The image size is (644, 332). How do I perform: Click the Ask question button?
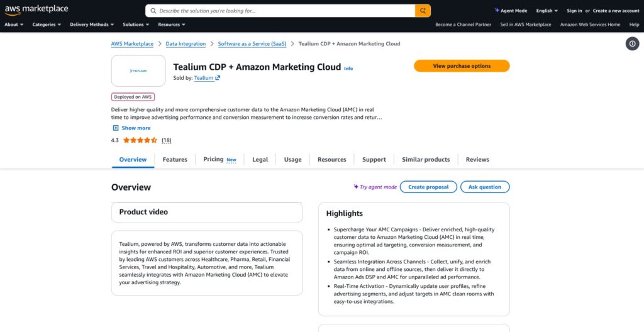485,187
